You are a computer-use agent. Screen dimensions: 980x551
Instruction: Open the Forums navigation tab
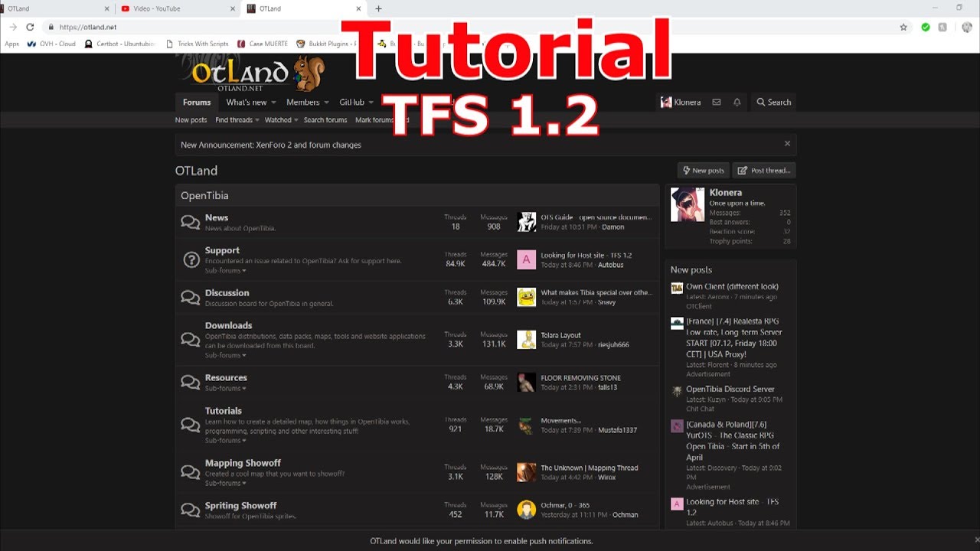(x=197, y=103)
